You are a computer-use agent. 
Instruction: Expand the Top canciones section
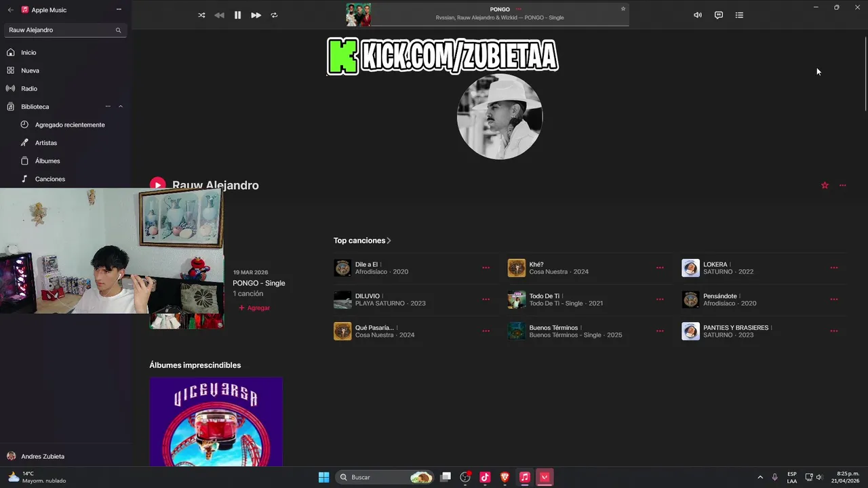point(362,241)
